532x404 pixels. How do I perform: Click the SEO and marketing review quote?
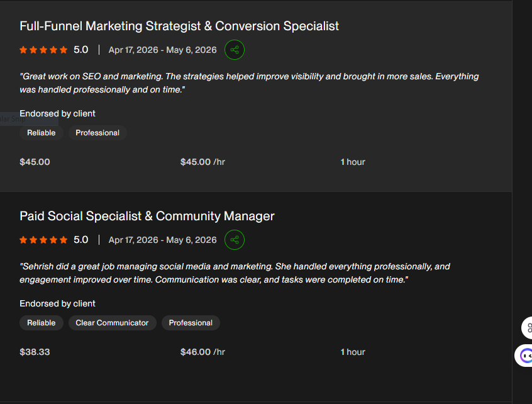tap(249, 83)
